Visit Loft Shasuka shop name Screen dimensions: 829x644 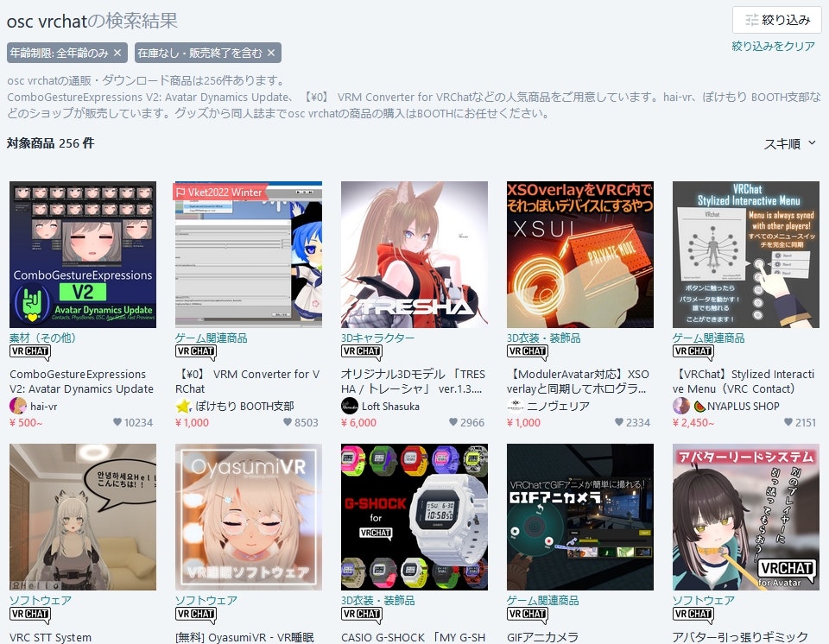coord(390,406)
